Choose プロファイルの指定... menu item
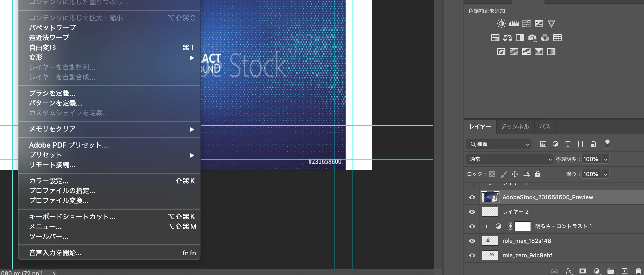The width and height of the screenshot is (644, 275). (x=109, y=191)
